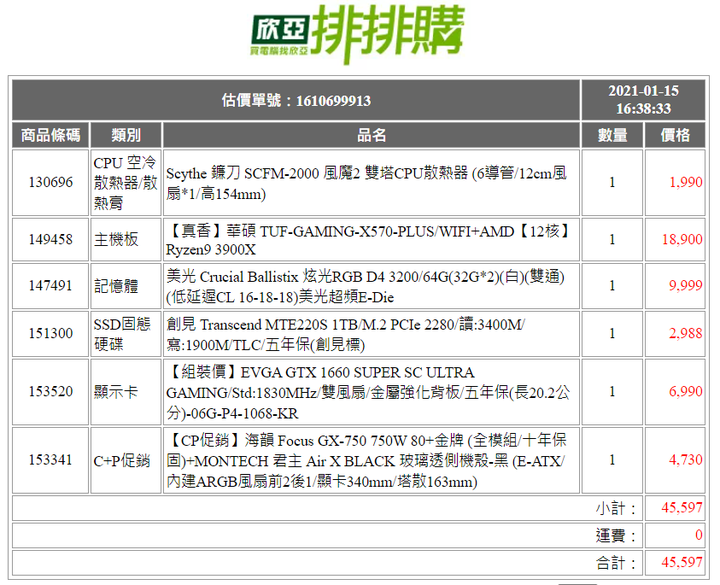Click the SSD固態硬碟 category cell
This screenshot has height=585, width=720.
pos(126,333)
